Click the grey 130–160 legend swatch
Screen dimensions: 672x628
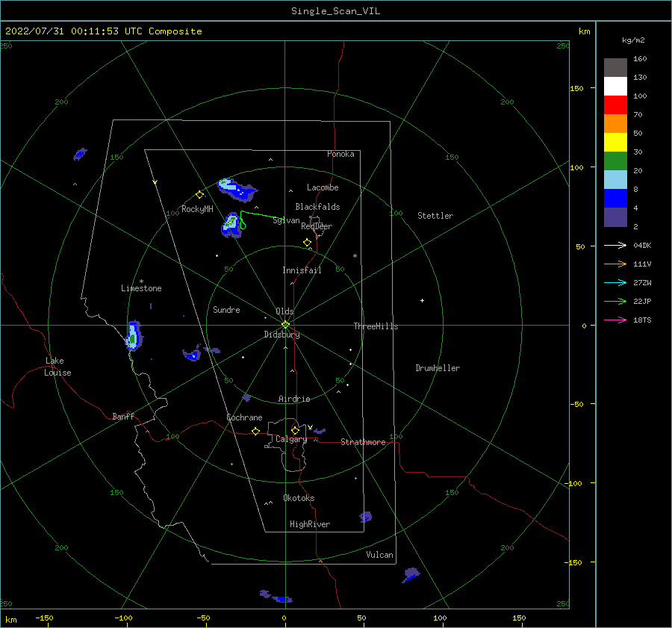615,68
